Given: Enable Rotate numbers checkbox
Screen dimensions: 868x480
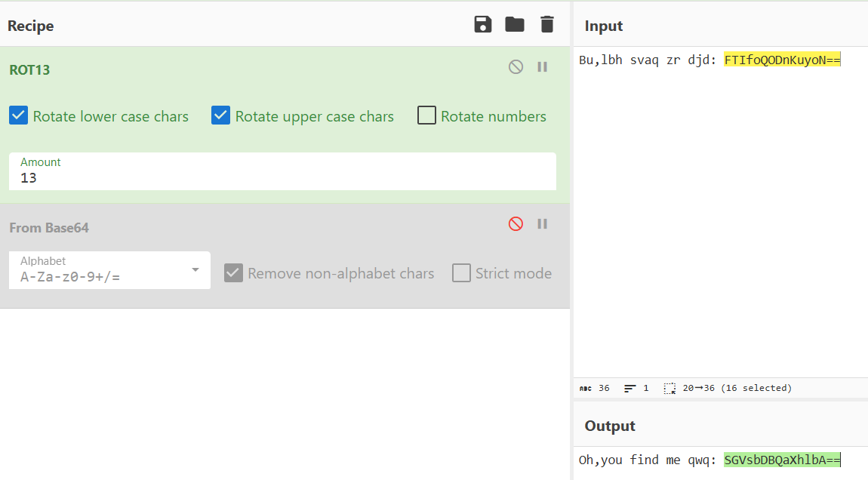Looking at the screenshot, I should click(426, 116).
